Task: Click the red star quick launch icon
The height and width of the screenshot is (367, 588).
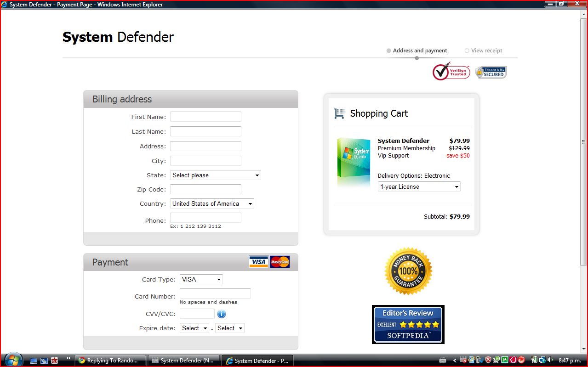Action: [55, 361]
